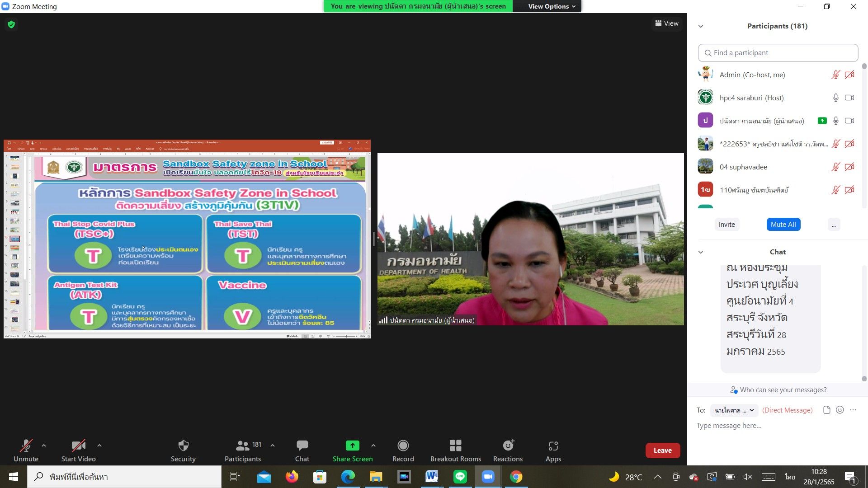Click presenter ปนัดดา's microphone icon

835,121
